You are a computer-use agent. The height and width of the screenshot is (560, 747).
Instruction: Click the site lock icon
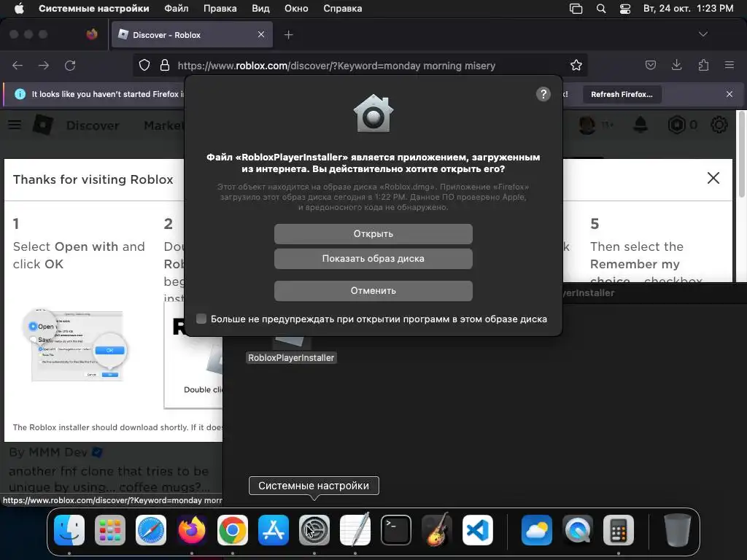point(165,65)
